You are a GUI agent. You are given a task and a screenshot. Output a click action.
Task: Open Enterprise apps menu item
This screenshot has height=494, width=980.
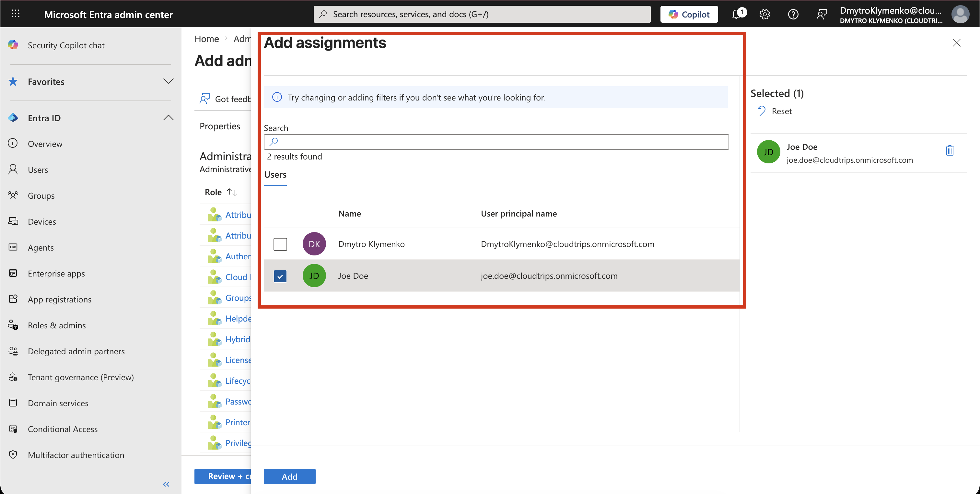(56, 273)
